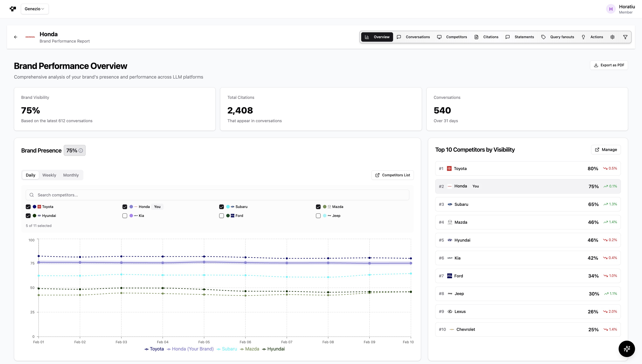The image size is (642, 364).
Task: Open the AI sparkle assistant button
Action: (626, 349)
